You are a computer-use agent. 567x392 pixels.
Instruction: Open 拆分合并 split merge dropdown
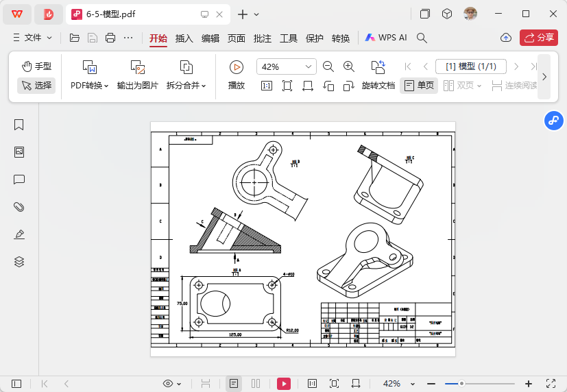click(x=186, y=75)
